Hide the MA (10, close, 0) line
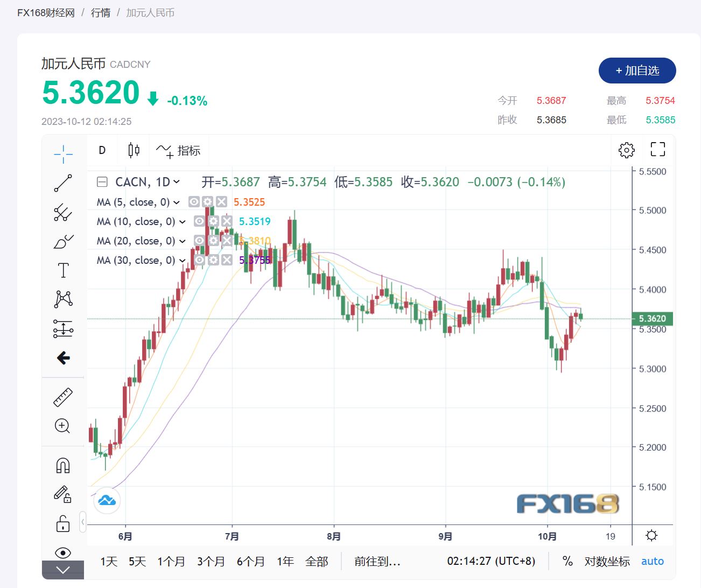 [x=199, y=221]
